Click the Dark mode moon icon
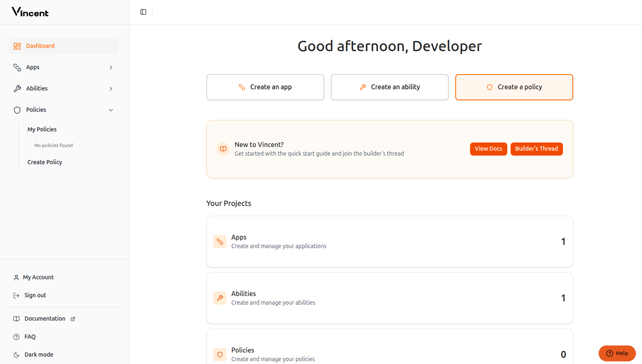 click(x=16, y=355)
